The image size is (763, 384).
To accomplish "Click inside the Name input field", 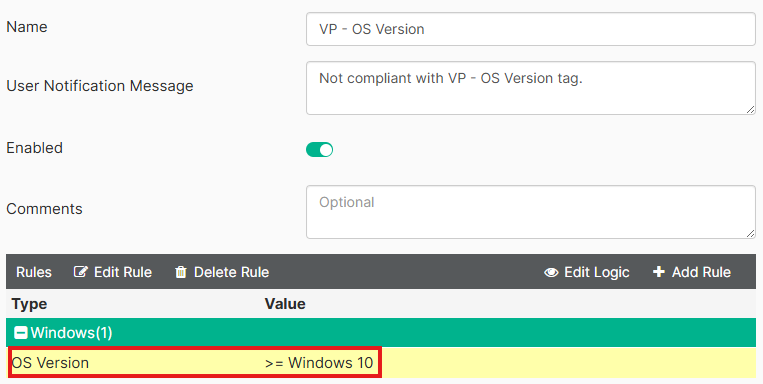I will tap(530, 29).
